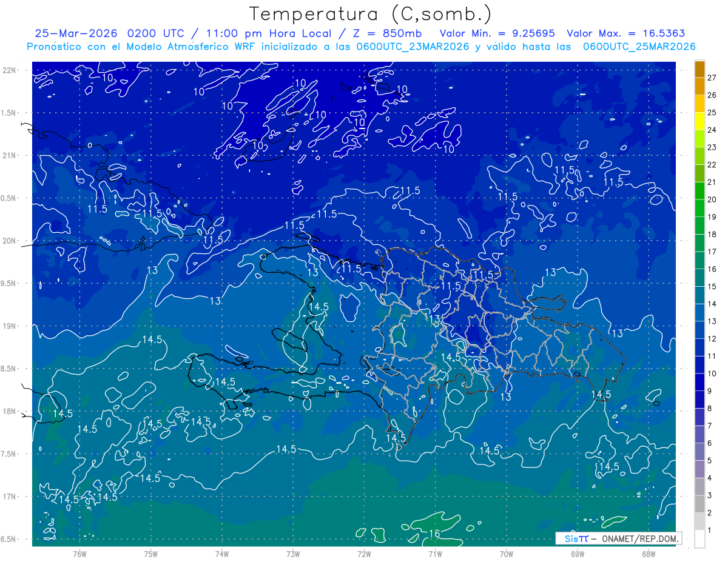Click the purple legend segment labeled 5

[699, 469]
